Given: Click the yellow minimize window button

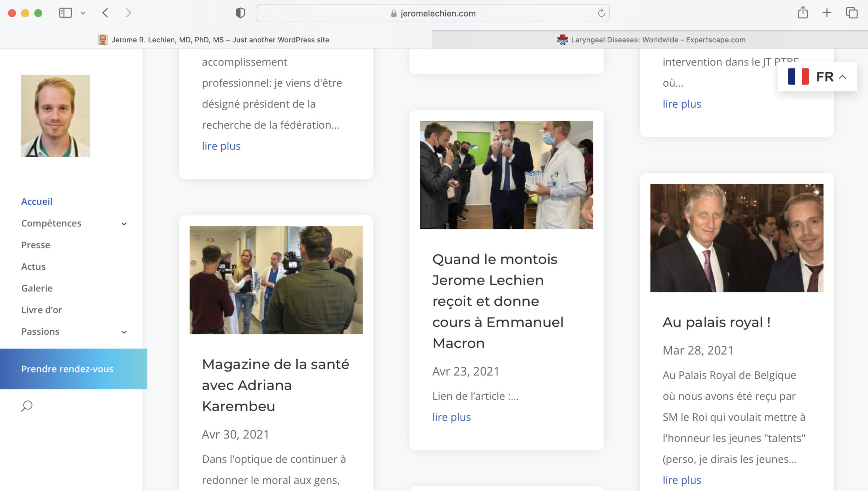Looking at the screenshot, I should [25, 13].
